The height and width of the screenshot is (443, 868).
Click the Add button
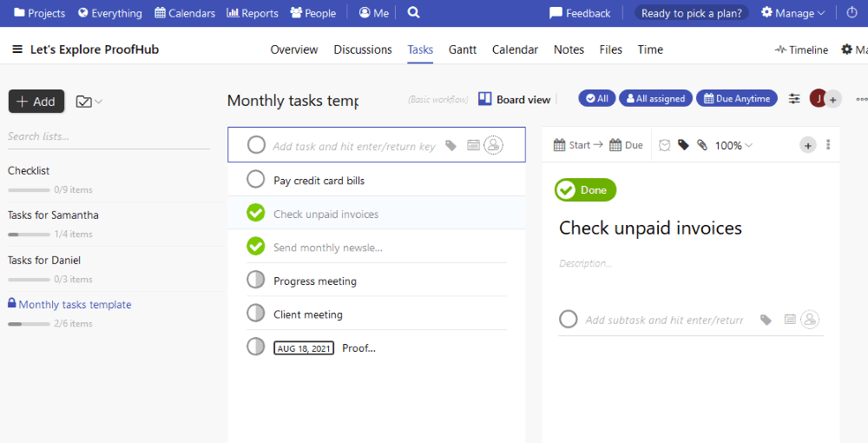(36, 102)
